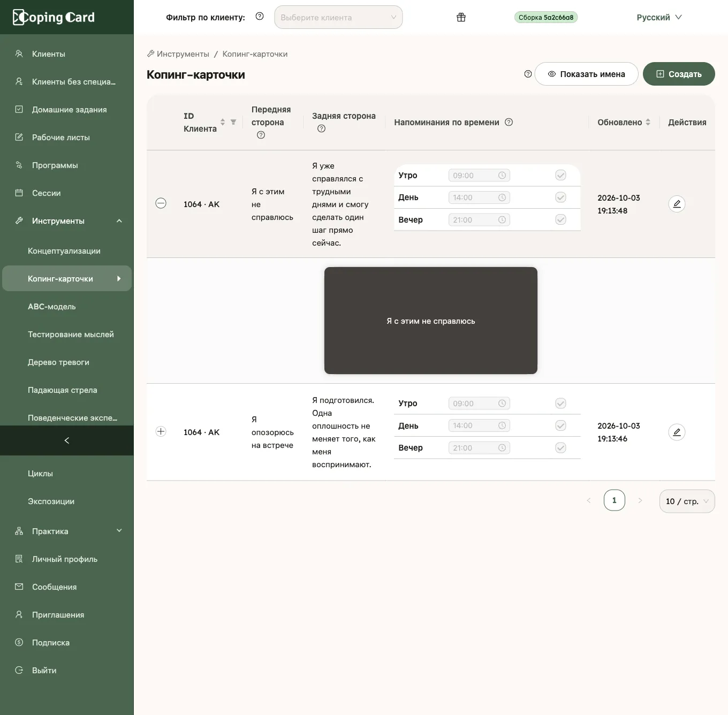The image size is (728, 715).
Task: Click the gift icon in top bar
Action: 461,17
